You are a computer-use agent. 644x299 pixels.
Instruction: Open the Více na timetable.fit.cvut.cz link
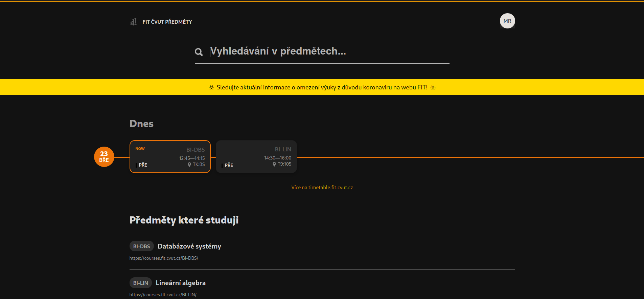tap(322, 188)
